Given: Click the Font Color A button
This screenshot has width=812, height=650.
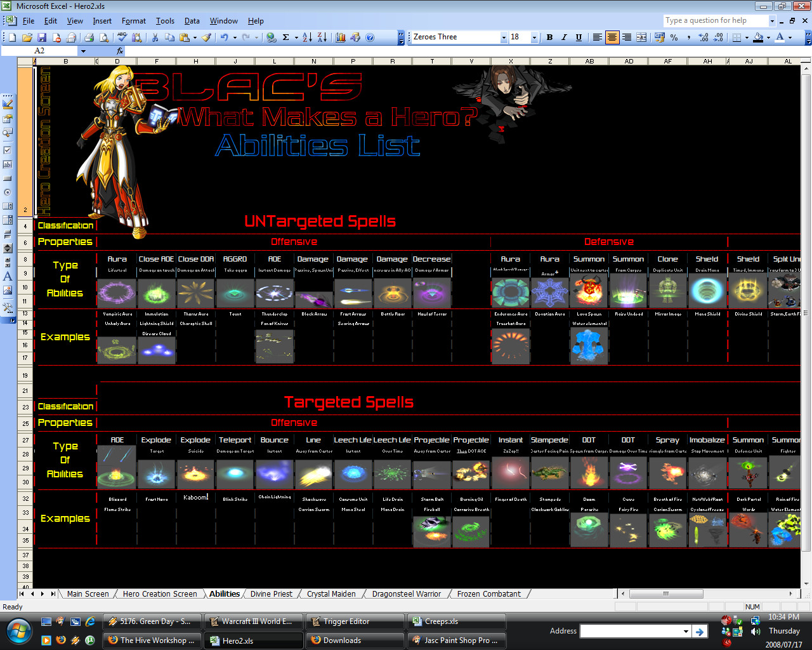Looking at the screenshot, I should pos(780,37).
